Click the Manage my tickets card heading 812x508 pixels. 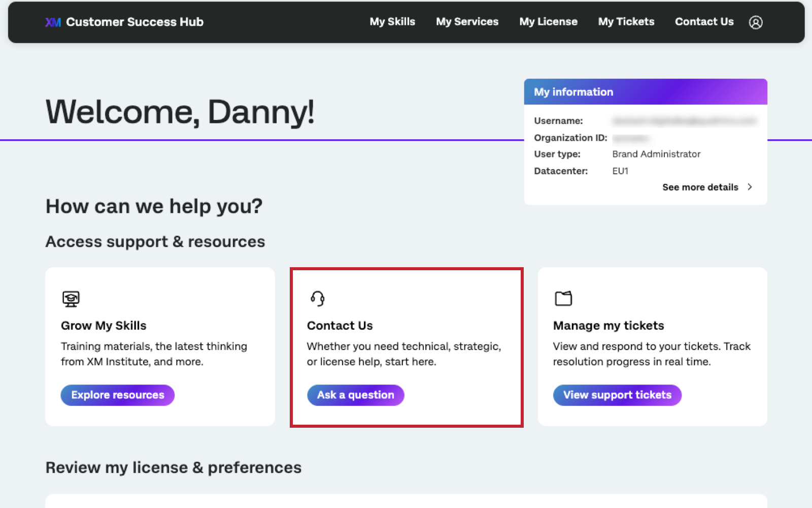(608, 326)
